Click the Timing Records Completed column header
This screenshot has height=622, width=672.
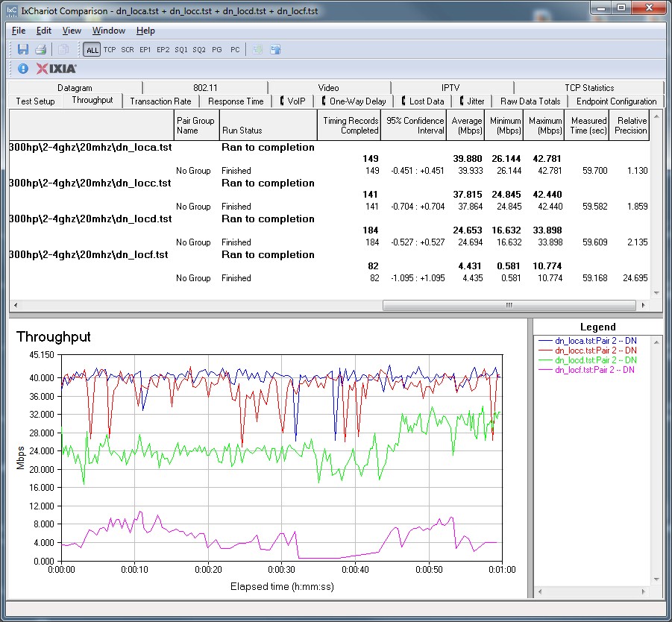(349, 125)
